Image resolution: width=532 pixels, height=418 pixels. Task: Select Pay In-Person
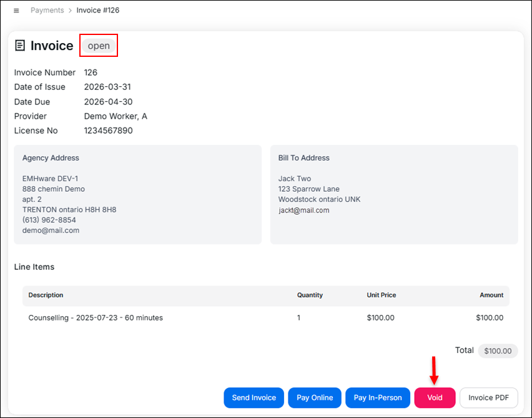378,397
